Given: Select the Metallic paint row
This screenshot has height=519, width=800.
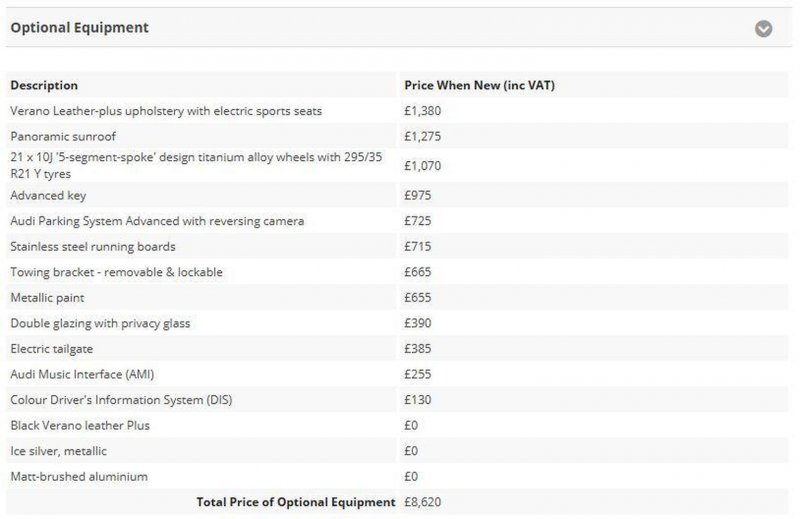Looking at the screenshot, I should (397, 298).
